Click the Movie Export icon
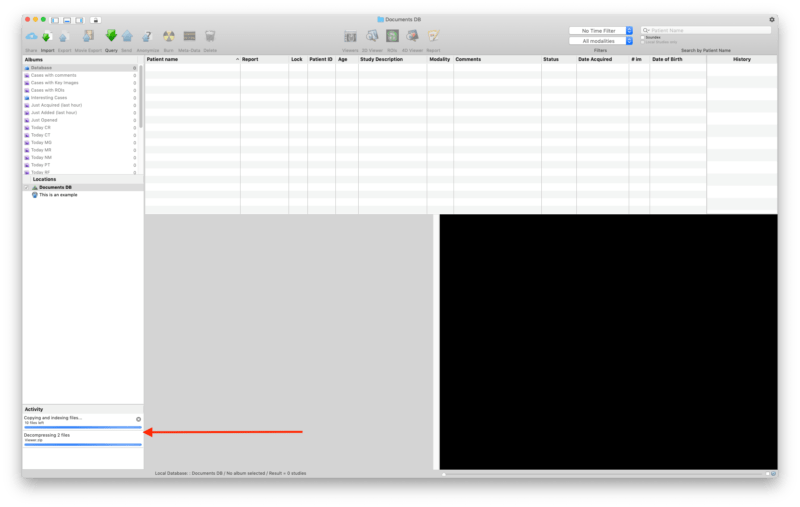This screenshot has width=800, height=507. (86, 37)
